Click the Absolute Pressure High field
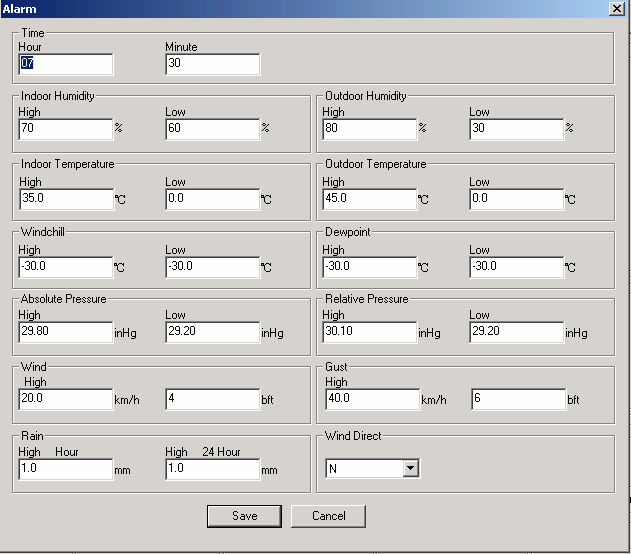 (x=66, y=332)
